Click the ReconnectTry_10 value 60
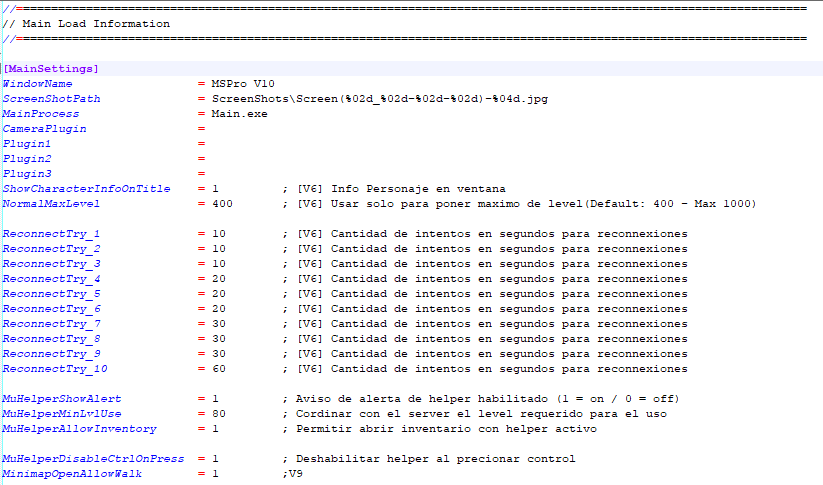Viewport: 823px width, 485px height. pos(218,369)
